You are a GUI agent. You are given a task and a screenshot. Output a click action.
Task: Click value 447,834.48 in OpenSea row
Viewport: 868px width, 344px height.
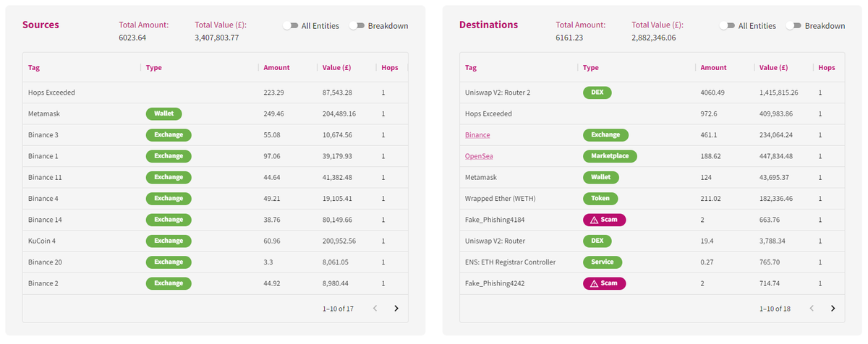(x=778, y=156)
